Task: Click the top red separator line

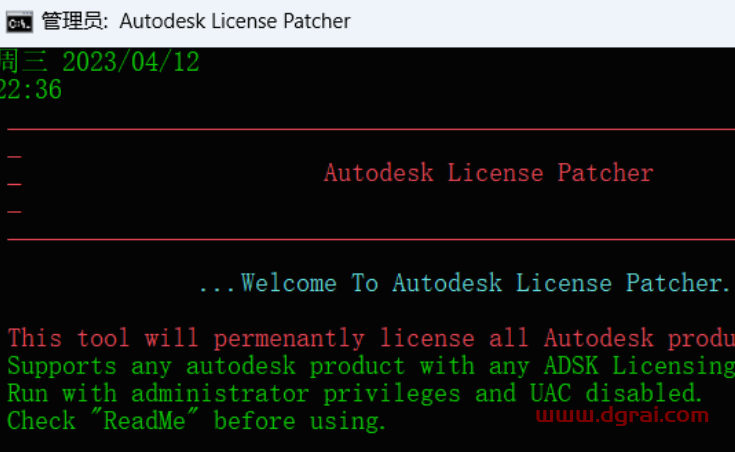Action: pyautogui.click(x=370, y=129)
